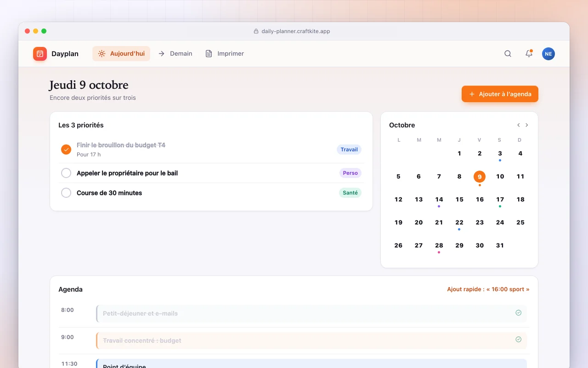Click the Pour 17 h due time

pos(89,155)
